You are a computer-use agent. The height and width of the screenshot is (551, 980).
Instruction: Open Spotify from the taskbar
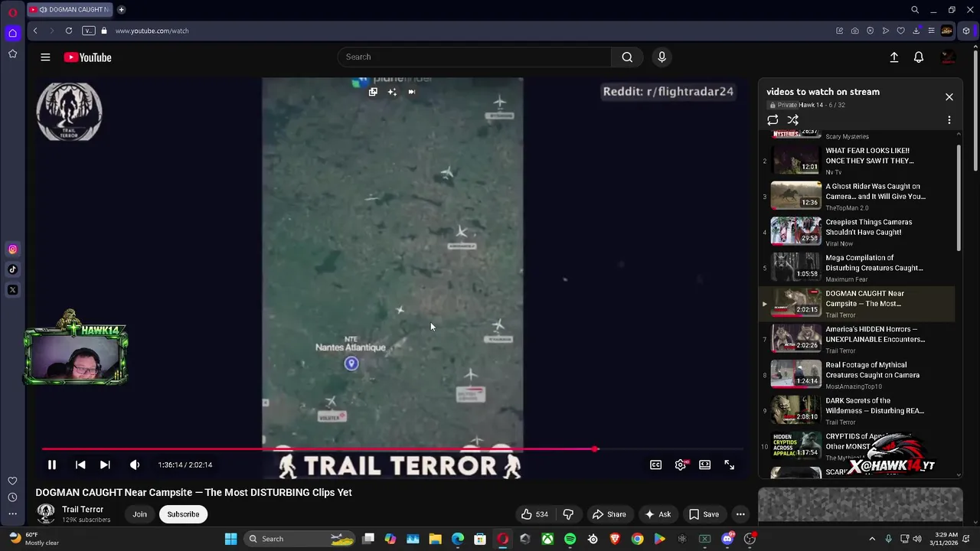coord(570,539)
